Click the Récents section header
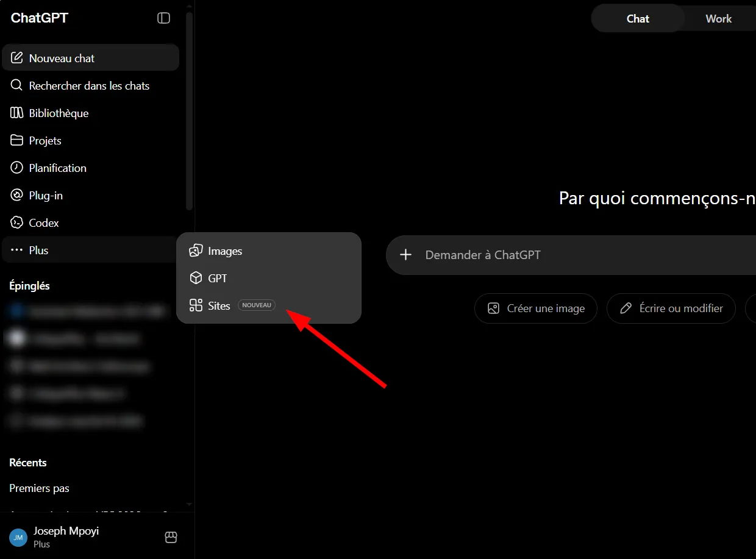This screenshot has height=559, width=756. pyautogui.click(x=28, y=462)
